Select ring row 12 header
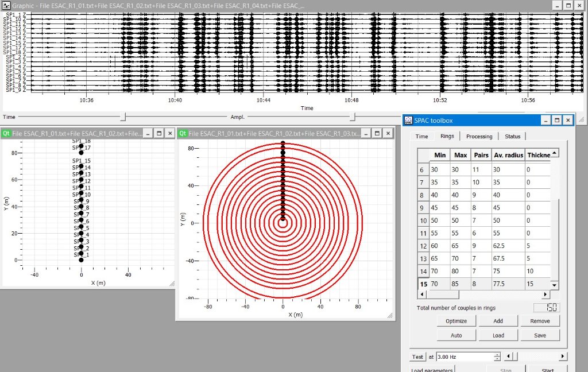588x372 pixels. tap(423, 247)
